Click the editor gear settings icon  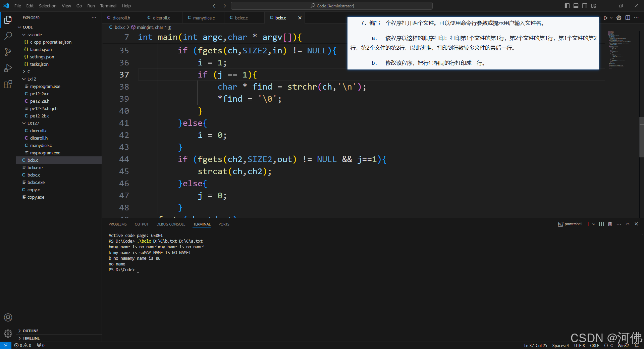tap(619, 18)
